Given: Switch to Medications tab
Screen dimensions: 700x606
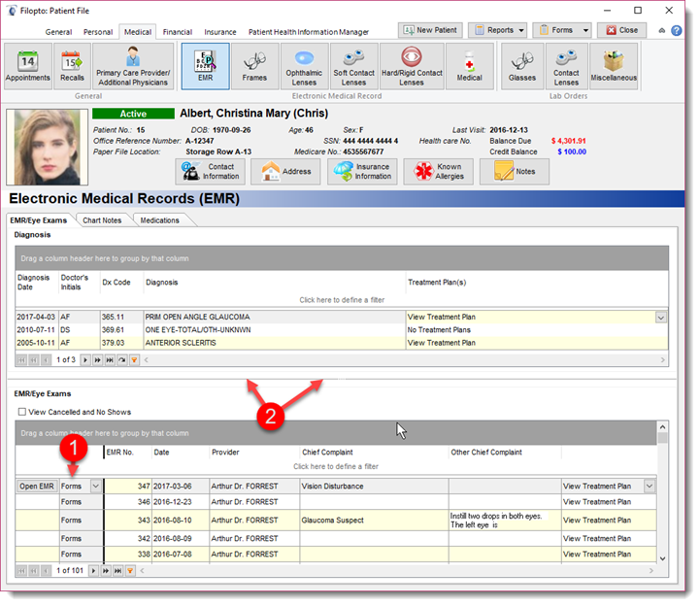Looking at the screenshot, I should point(160,220).
